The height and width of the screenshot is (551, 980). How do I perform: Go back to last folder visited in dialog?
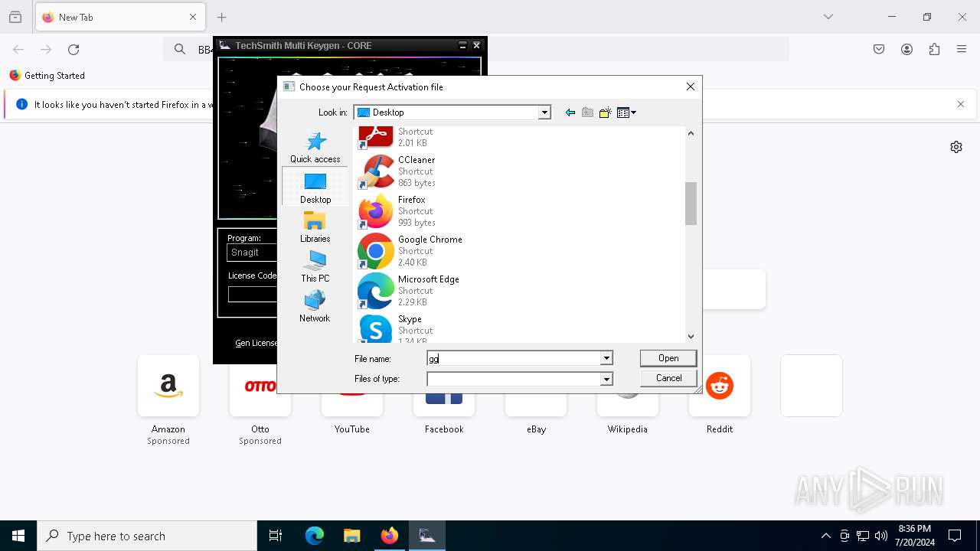click(570, 112)
